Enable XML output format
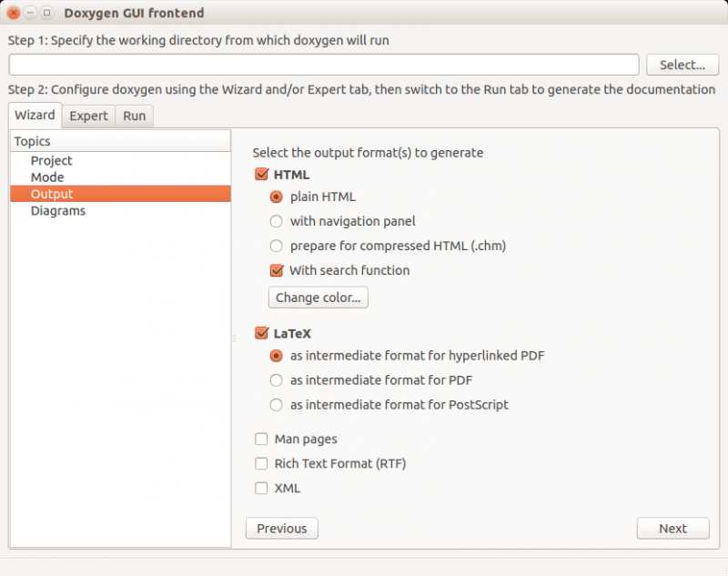The width and height of the screenshot is (728, 576). tap(262, 489)
